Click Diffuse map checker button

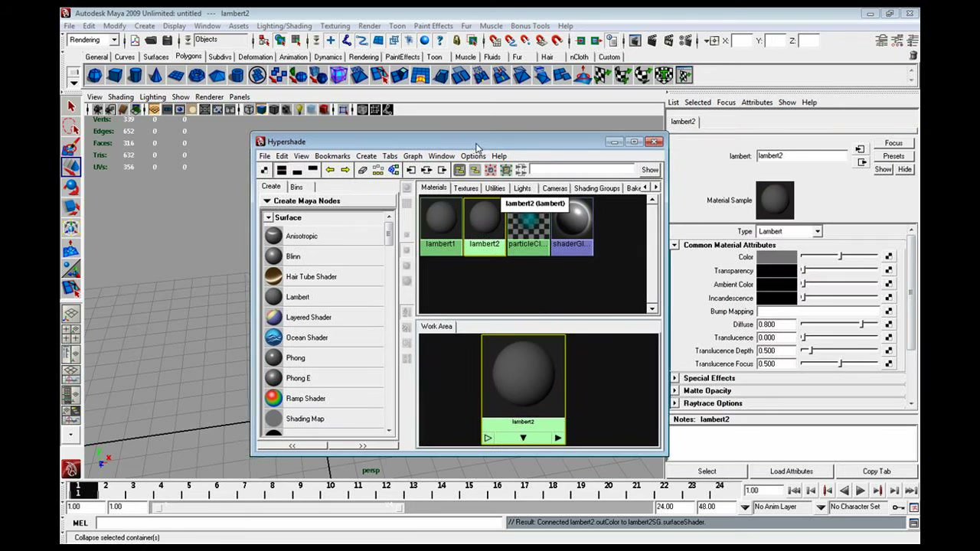pos(888,324)
